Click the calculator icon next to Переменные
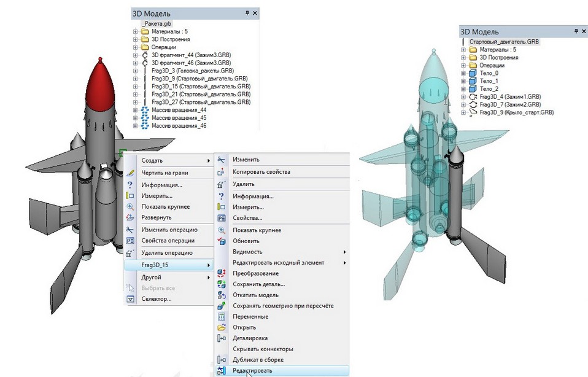The height and width of the screenshot is (377, 588). point(222,317)
